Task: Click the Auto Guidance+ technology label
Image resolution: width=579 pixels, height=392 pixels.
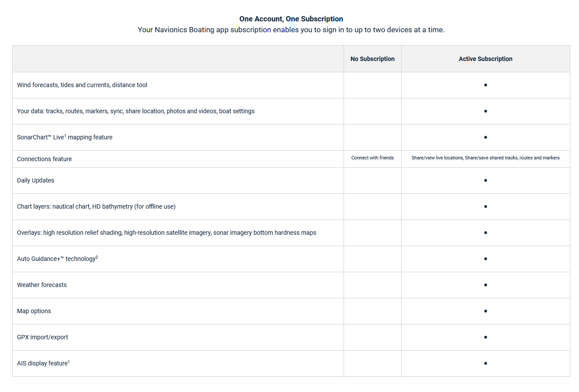Action: (57, 259)
